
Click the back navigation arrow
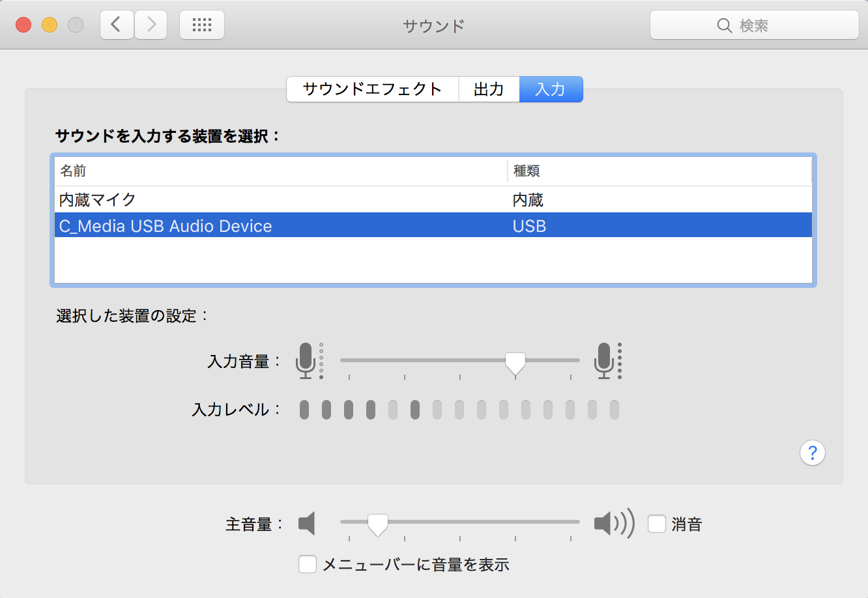click(x=117, y=25)
